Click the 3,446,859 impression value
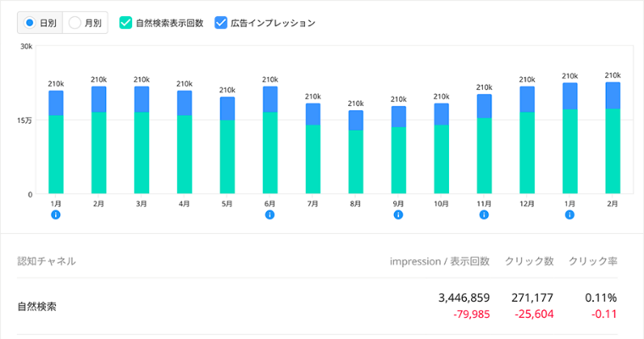The width and height of the screenshot is (644, 339). pos(464,297)
